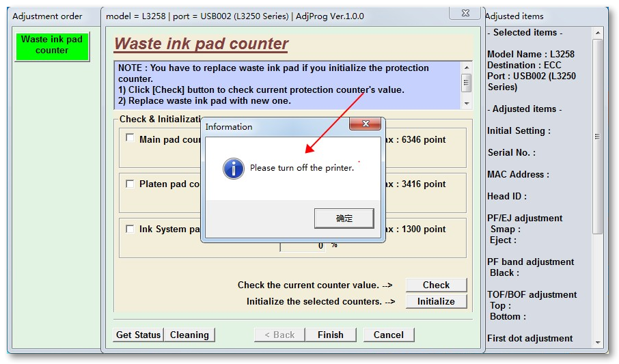Viewport: 619px width, 364px height.
Task: Close the Information dialog with red X
Action: click(365, 124)
